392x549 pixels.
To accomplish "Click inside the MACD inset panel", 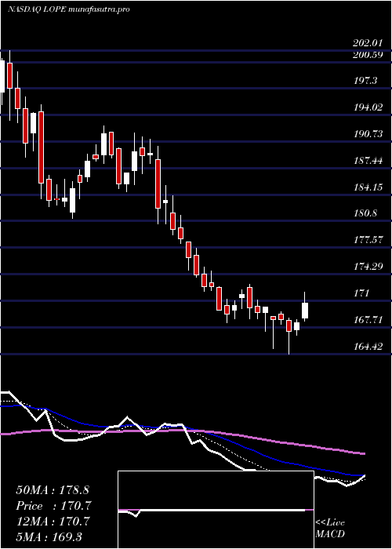I will coord(216,510).
